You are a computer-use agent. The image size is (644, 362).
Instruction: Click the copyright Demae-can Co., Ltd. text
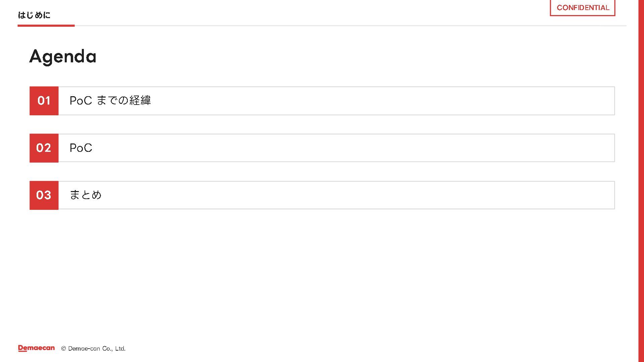point(97,349)
